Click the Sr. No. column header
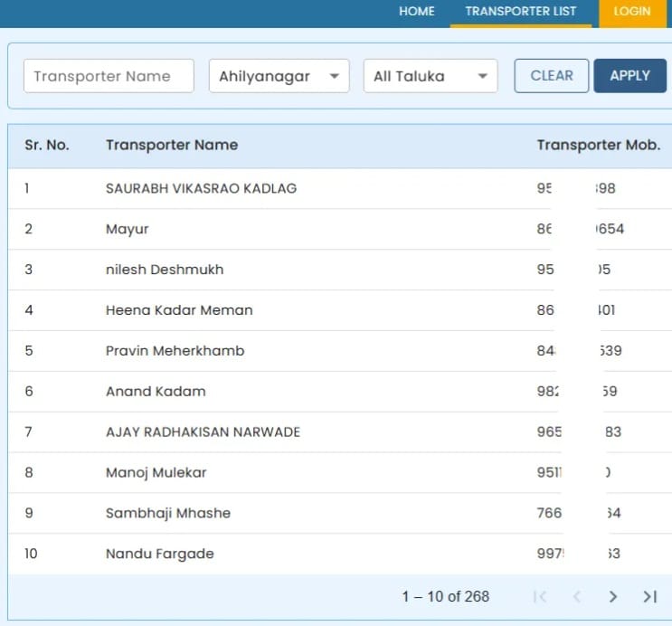Screen dimensions: 672x626 click(47, 145)
